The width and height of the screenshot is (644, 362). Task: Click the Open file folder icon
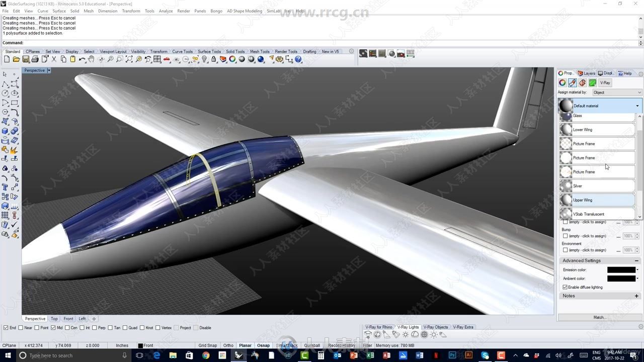[16, 59]
